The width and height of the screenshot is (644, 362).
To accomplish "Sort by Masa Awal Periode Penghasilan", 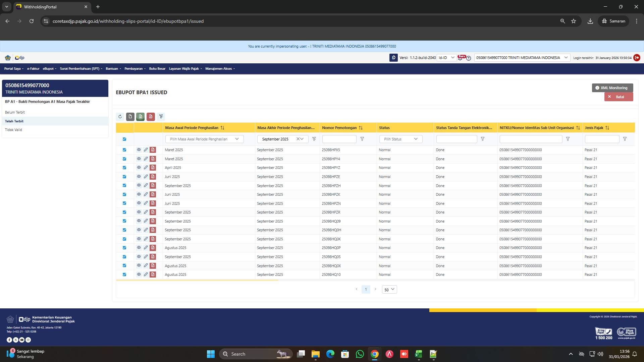I will click(x=222, y=128).
